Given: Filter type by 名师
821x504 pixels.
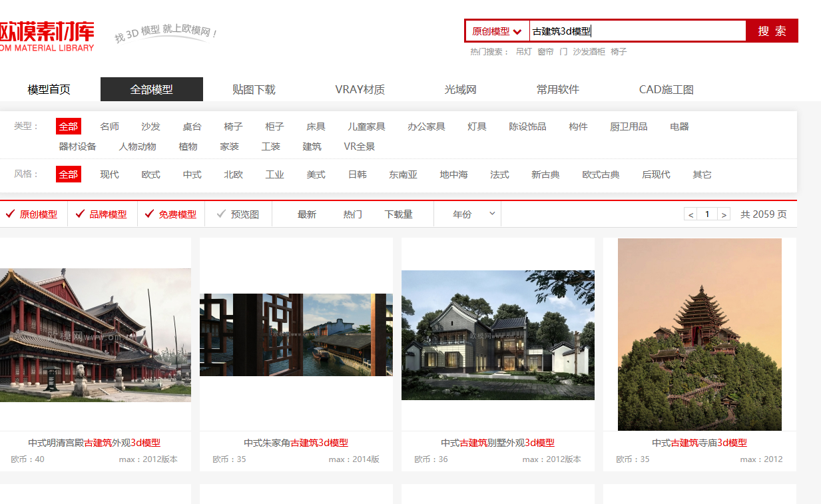Looking at the screenshot, I should point(110,126).
